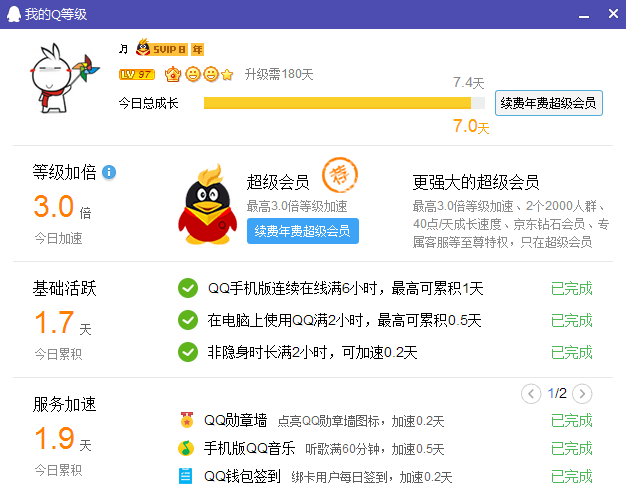Click the orange 年 annual badge
The width and height of the screenshot is (626, 495).
[x=197, y=50]
